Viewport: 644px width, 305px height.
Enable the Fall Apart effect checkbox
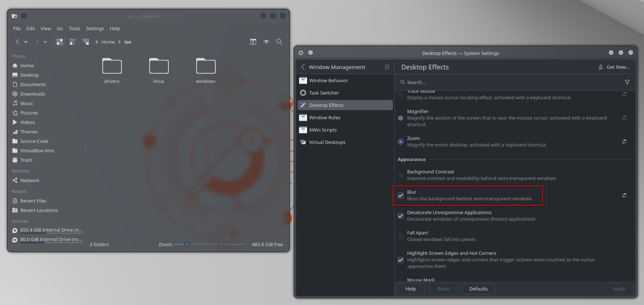(x=401, y=236)
